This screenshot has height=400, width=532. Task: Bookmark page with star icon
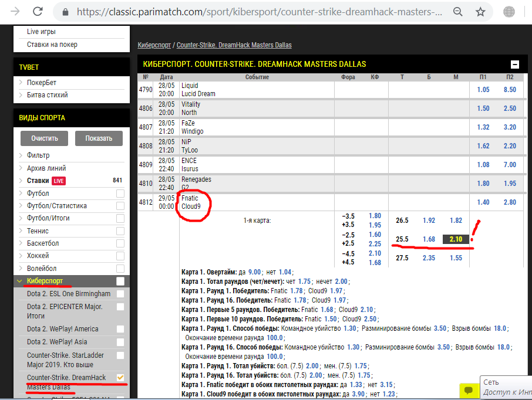[480, 12]
